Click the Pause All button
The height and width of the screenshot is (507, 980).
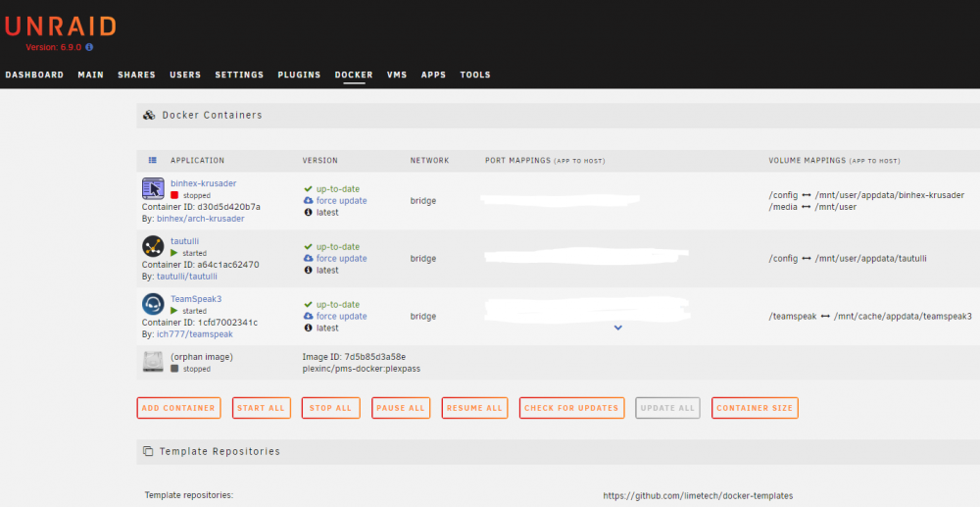click(401, 408)
